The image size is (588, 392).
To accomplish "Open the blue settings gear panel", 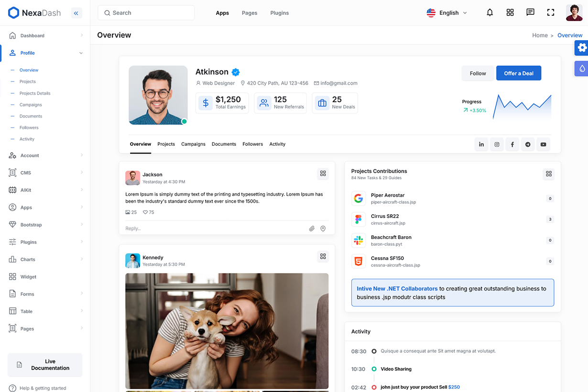I will (582, 48).
